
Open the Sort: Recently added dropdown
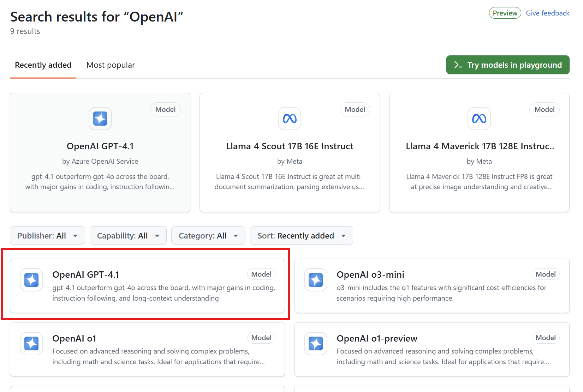point(302,235)
